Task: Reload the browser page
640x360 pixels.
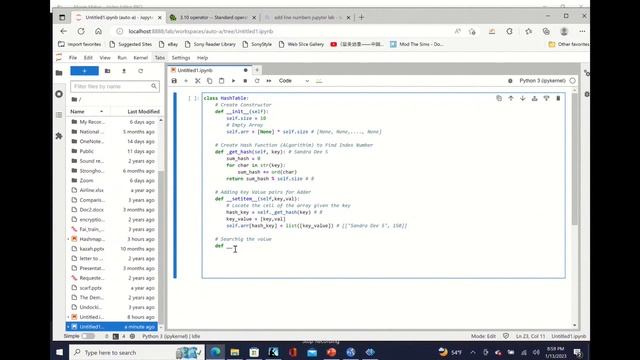Action: (x=81, y=31)
